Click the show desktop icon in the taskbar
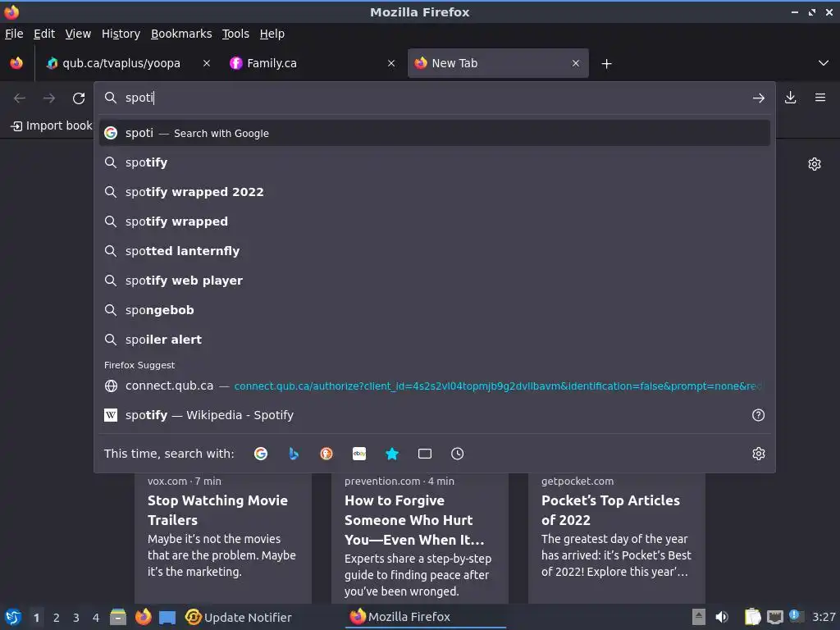 pyautogui.click(x=167, y=617)
